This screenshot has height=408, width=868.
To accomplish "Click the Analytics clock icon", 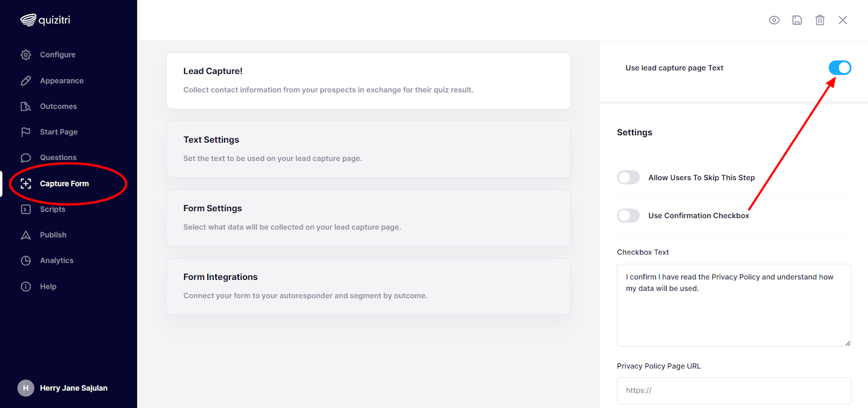I will click(x=25, y=260).
